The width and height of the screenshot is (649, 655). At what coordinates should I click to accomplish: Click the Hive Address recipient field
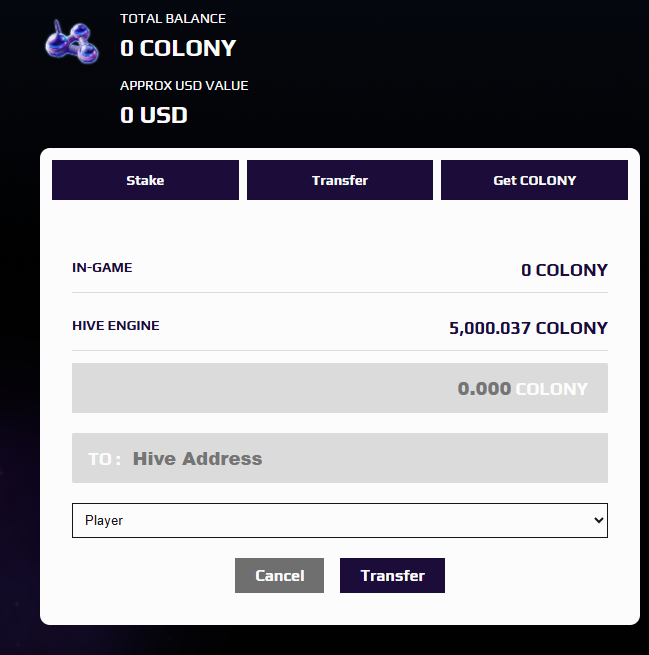click(x=340, y=458)
